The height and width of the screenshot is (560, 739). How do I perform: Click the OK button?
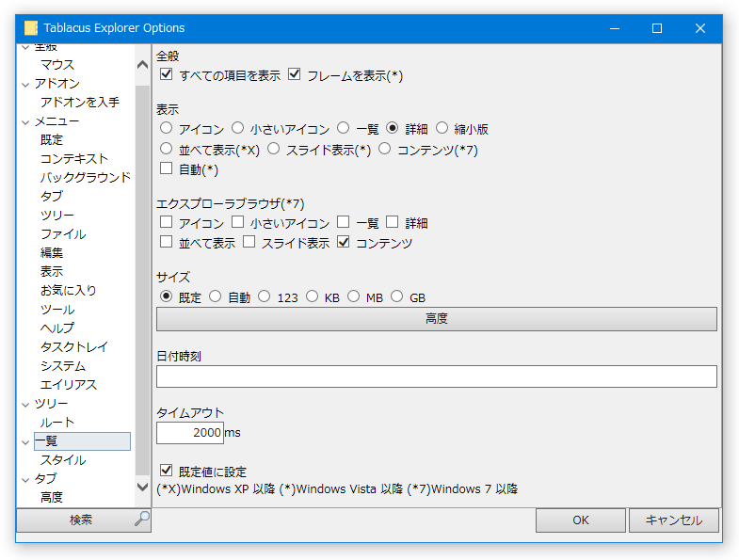(x=581, y=520)
